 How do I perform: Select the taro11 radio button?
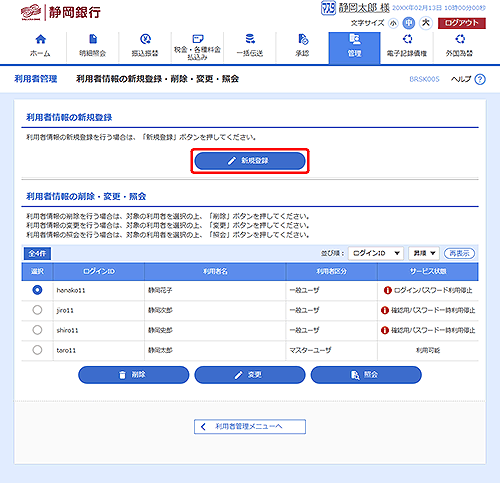click(x=37, y=350)
